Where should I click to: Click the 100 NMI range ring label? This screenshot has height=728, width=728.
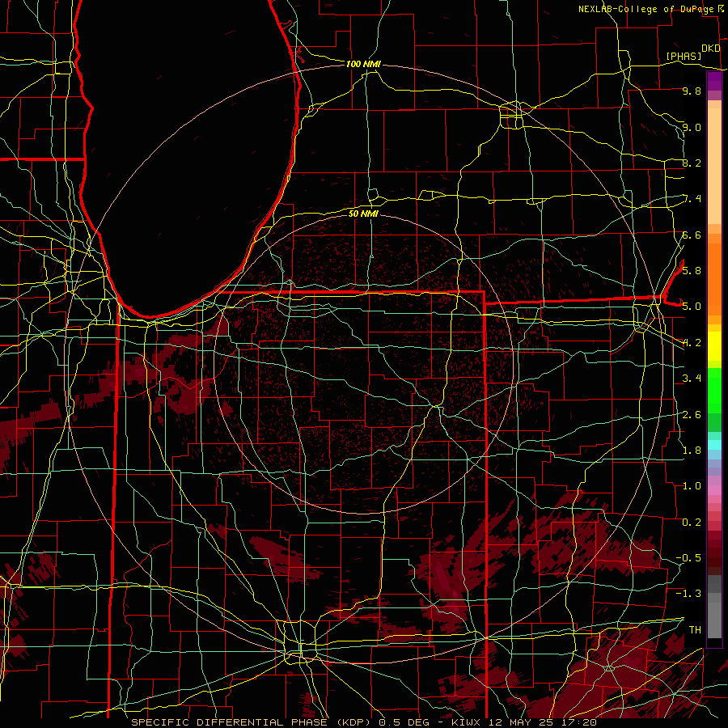click(x=363, y=64)
